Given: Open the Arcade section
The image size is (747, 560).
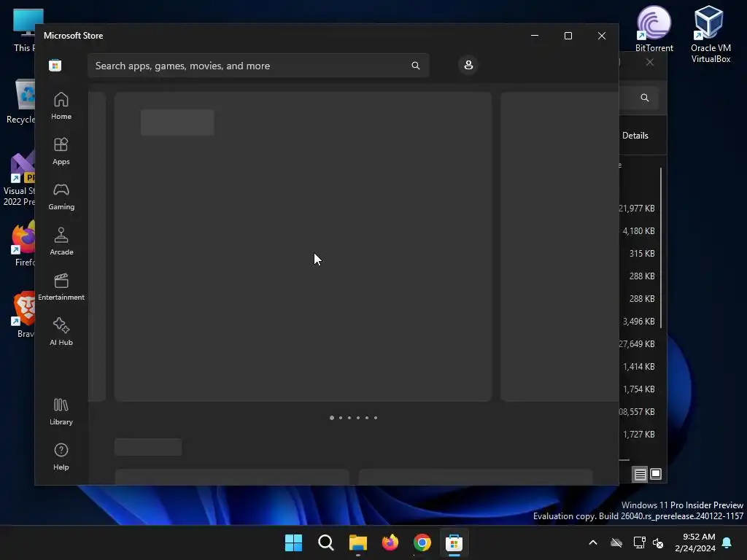Looking at the screenshot, I should click(61, 241).
